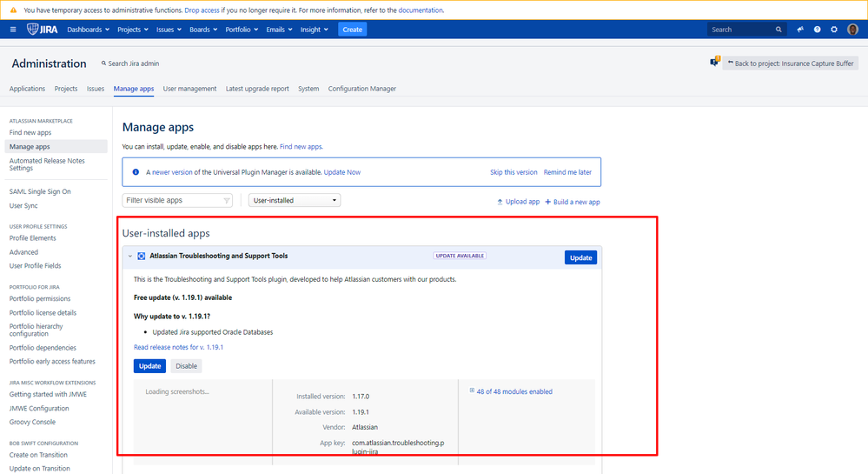This screenshot has width=868, height=474.
Task: Switch to the System admin tab
Action: [308, 89]
